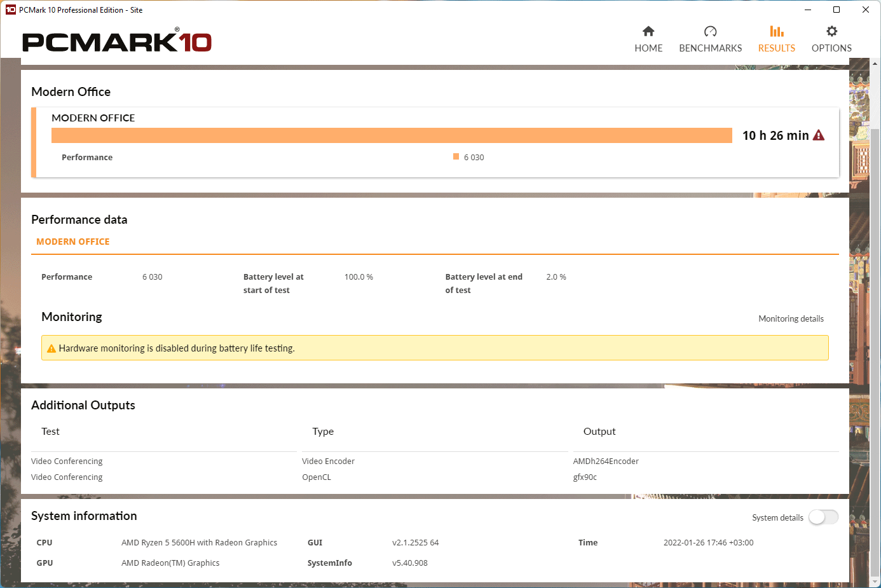This screenshot has width=881, height=588.
Task: Click the 6 030 score beside the legend square
Action: (474, 157)
